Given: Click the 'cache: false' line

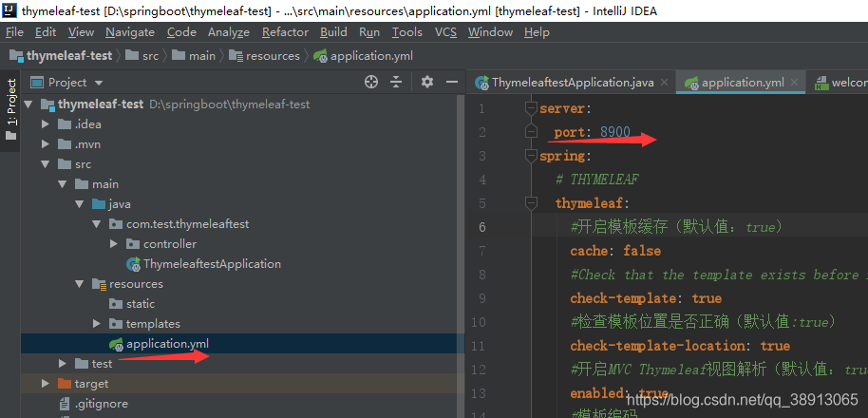Looking at the screenshot, I should click(x=615, y=251).
